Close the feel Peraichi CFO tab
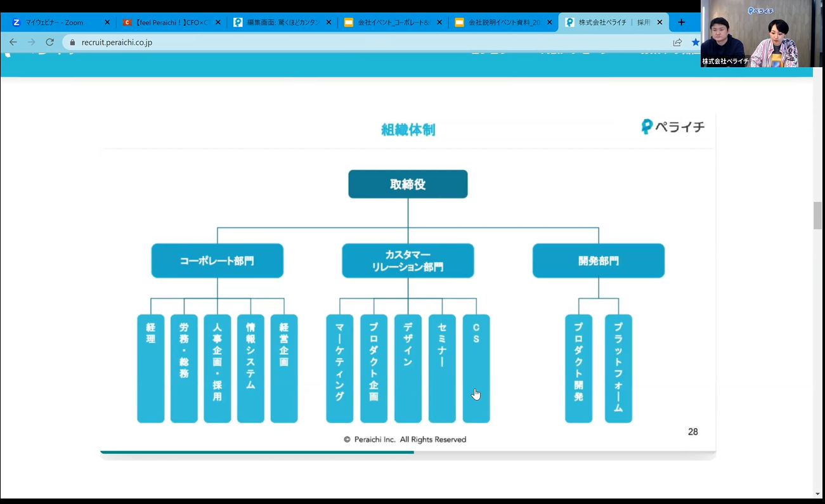This screenshot has height=504, width=825. coord(218,22)
